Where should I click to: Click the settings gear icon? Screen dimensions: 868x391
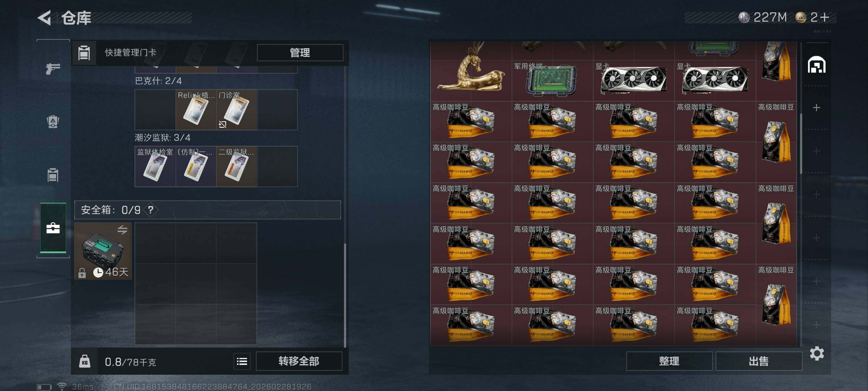[817, 353]
